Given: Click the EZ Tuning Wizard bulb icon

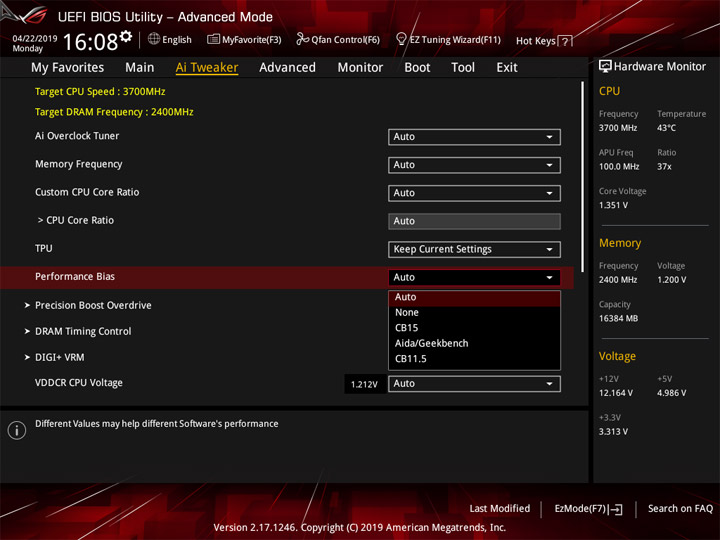Looking at the screenshot, I should [401, 39].
